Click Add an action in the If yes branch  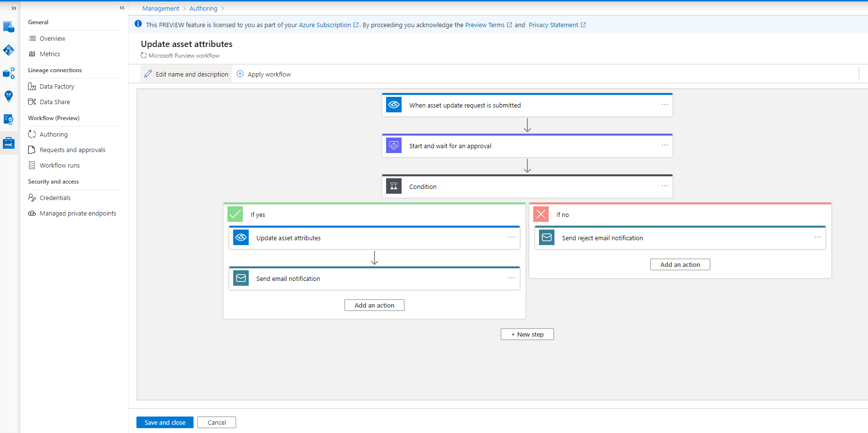[374, 305]
